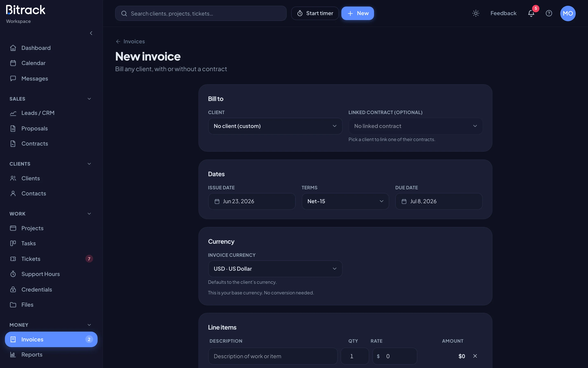Open the MO user avatar menu

(568, 13)
